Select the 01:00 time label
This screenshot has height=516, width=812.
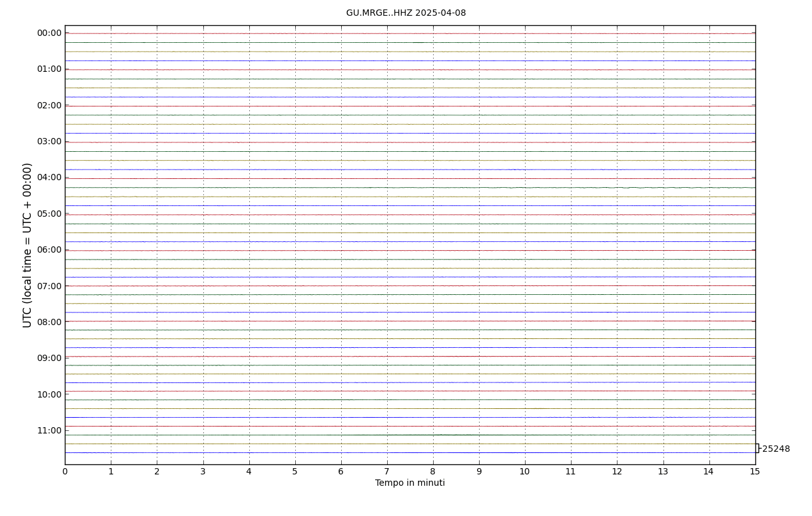click(x=49, y=69)
